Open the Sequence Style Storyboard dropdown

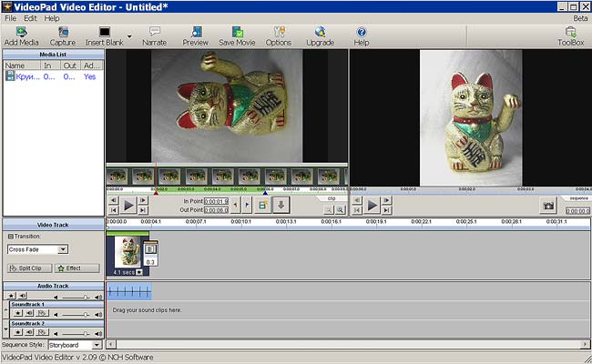[97, 346]
